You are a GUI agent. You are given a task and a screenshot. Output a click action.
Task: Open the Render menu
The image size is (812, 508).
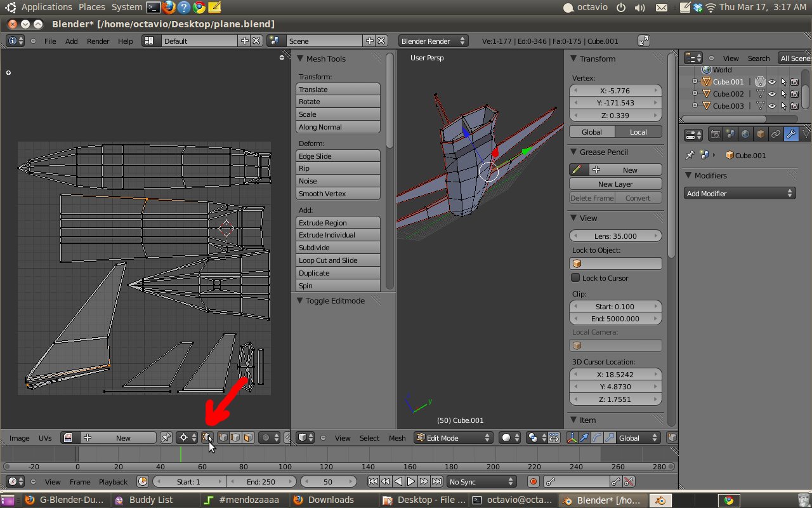[x=98, y=41]
